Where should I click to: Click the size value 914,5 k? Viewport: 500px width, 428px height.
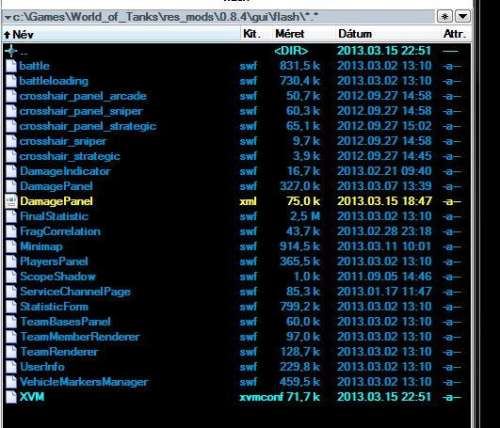[x=300, y=246]
